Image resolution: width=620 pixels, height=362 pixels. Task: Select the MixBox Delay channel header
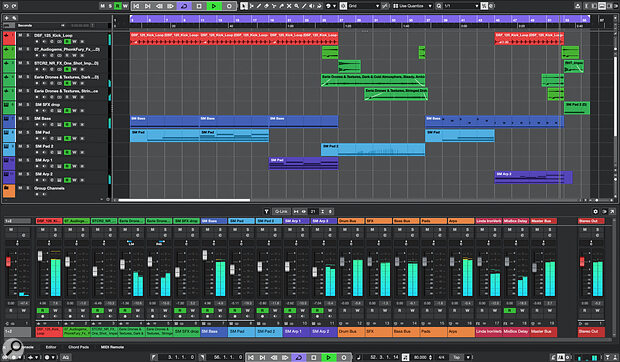pyautogui.click(x=516, y=221)
